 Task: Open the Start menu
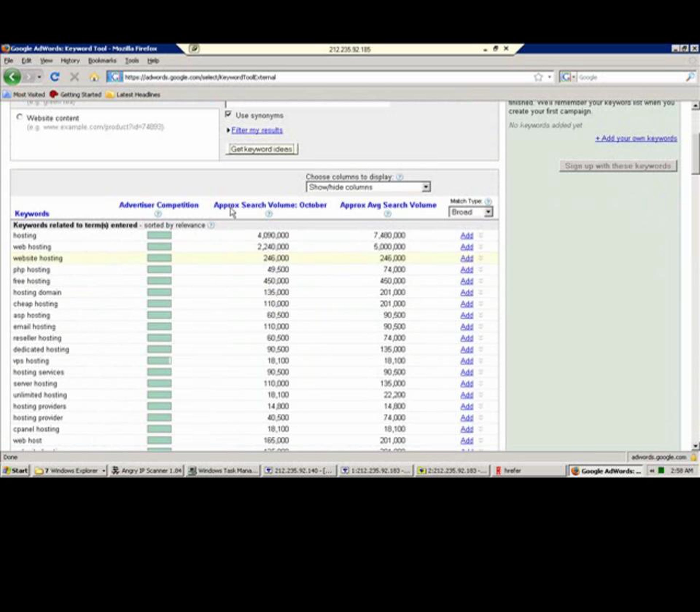coord(15,471)
